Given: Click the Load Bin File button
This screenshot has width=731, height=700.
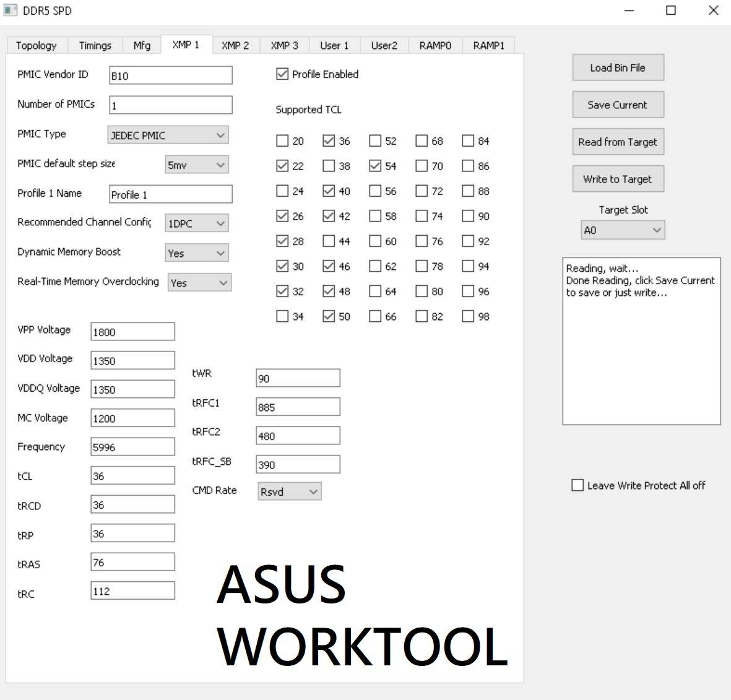Looking at the screenshot, I should [x=618, y=67].
